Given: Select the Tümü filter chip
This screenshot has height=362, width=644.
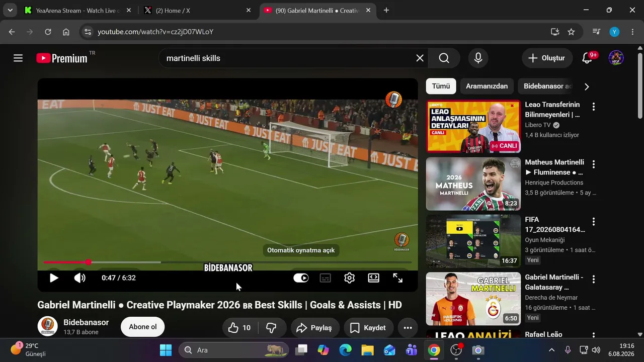Looking at the screenshot, I should pos(441,86).
